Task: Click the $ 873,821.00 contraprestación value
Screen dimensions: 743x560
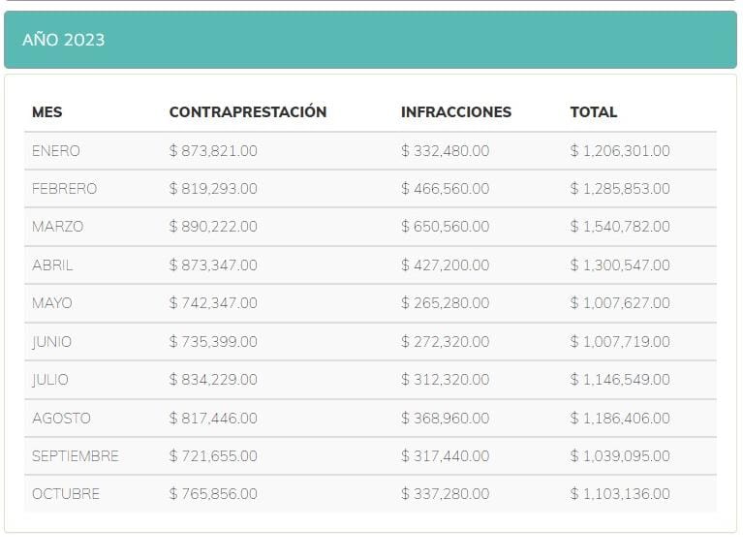Action: [x=213, y=151]
